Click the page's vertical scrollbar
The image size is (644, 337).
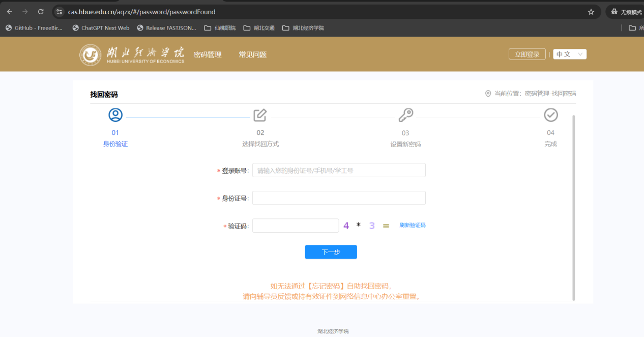(574, 204)
